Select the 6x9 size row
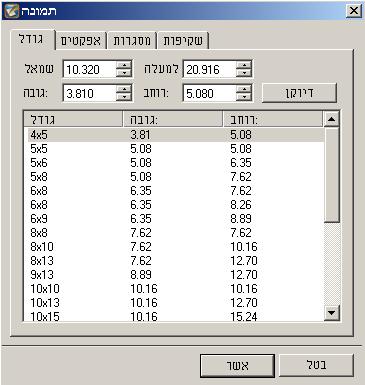Image resolution: width=365 pixels, height=385 pixels. [175, 219]
